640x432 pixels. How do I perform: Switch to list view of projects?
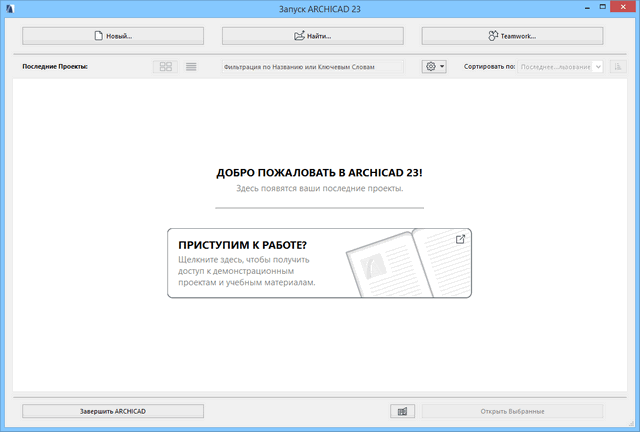coord(191,67)
